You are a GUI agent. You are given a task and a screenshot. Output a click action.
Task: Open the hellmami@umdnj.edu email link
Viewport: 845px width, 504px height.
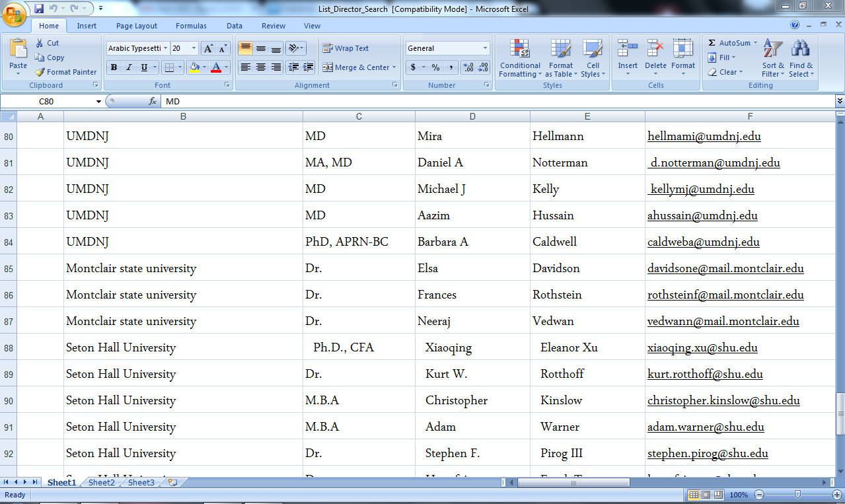coord(704,137)
